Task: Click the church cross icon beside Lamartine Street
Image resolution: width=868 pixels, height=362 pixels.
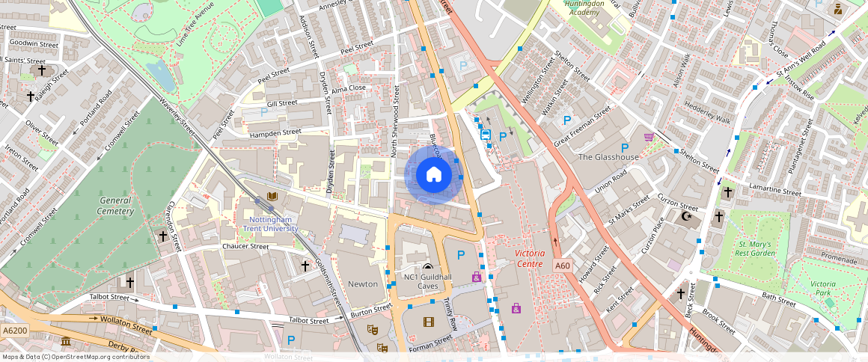Action: click(x=726, y=192)
